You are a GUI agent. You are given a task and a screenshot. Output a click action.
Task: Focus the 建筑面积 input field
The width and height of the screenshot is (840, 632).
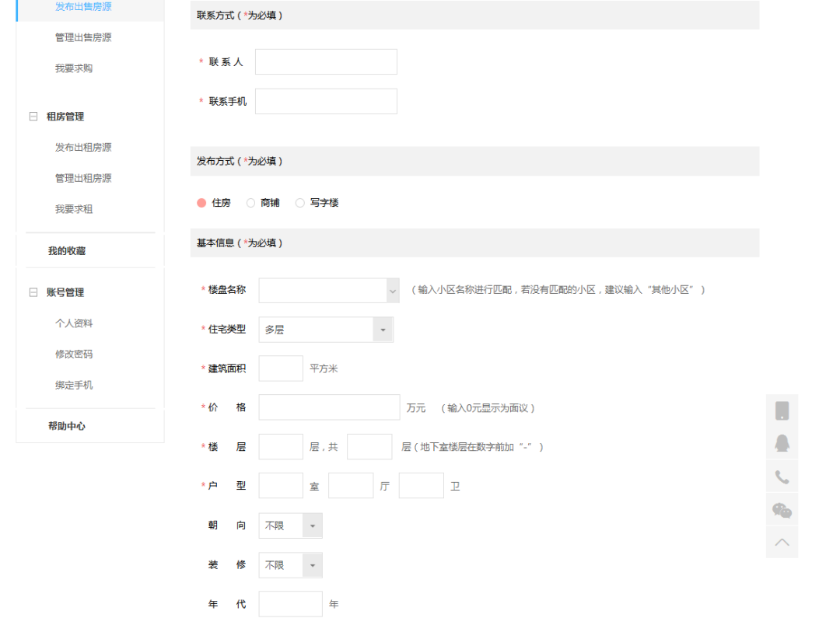point(281,368)
